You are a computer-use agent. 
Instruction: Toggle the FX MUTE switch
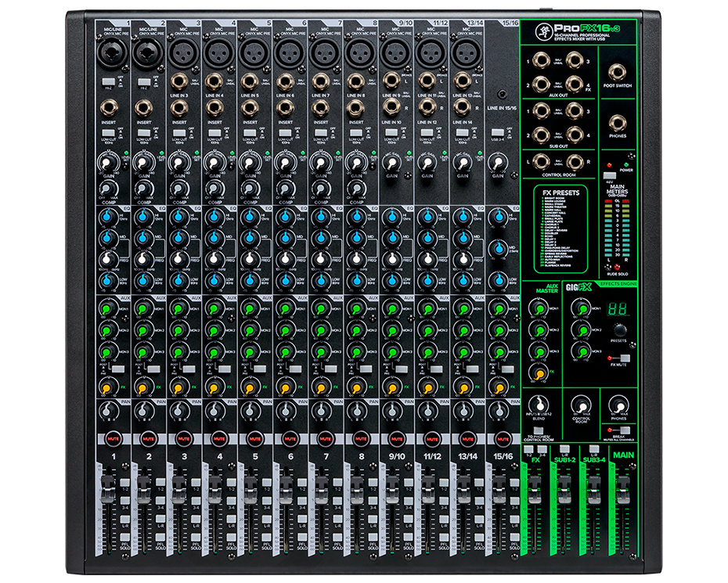point(624,356)
